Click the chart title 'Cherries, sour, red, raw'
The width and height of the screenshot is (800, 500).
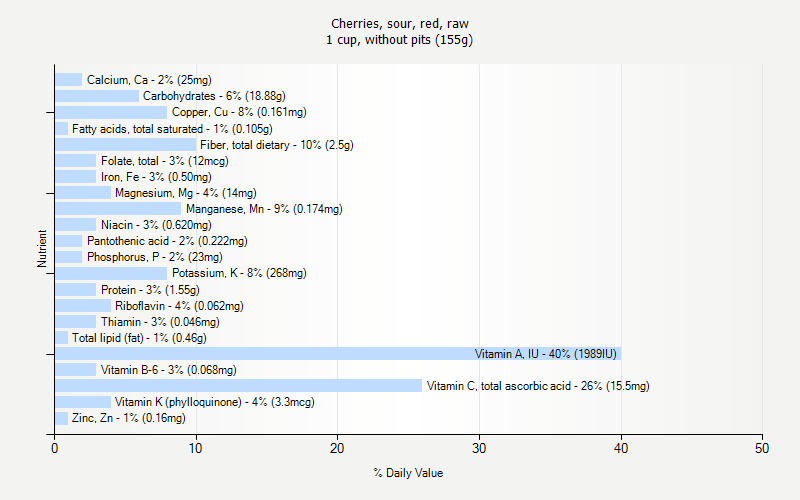click(399, 23)
